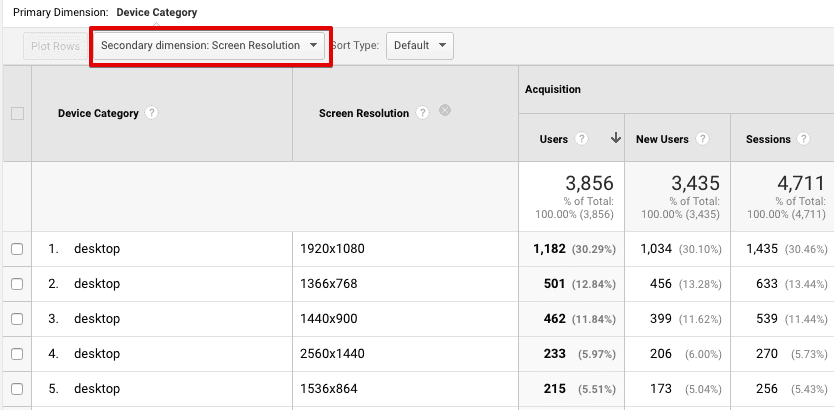834x410 pixels.
Task: Click the Users value 215
Action: [x=554, y=389]
